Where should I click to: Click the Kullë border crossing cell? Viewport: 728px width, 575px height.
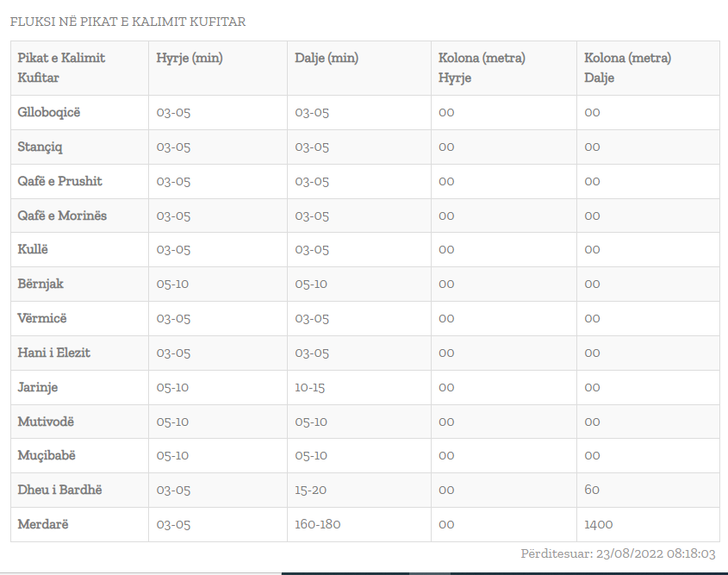coord(34,249)
